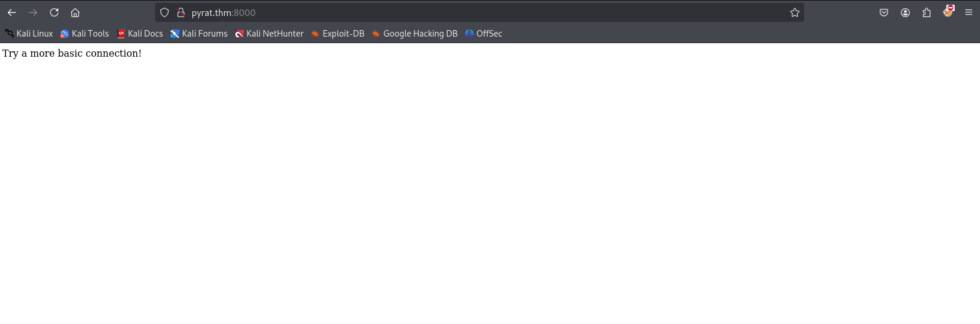980x324 pixels.
Task: Open the Kali Forums bookmark
Action: tap(199, 34)
